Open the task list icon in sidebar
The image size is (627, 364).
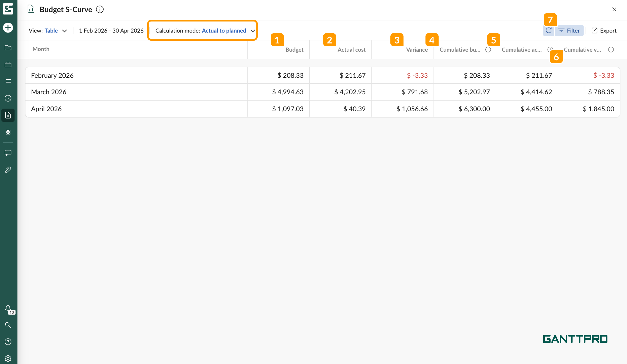(x=8, y=81)
